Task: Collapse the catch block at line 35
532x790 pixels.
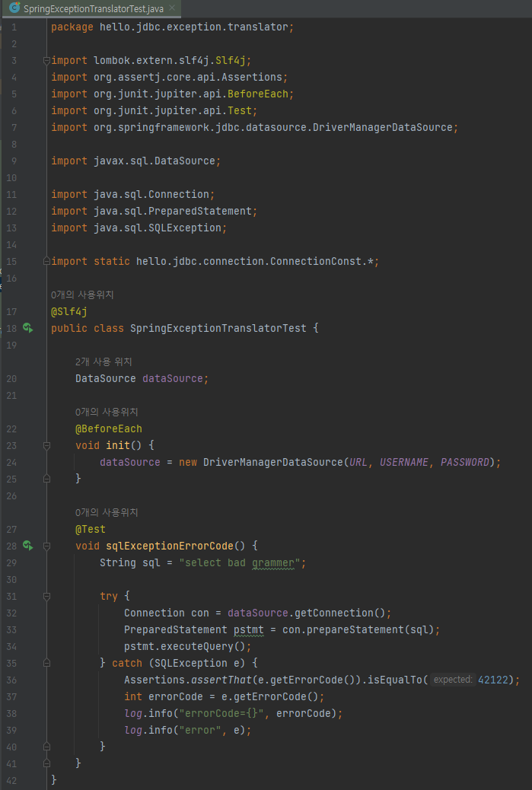Action: (x=46, y=663)
